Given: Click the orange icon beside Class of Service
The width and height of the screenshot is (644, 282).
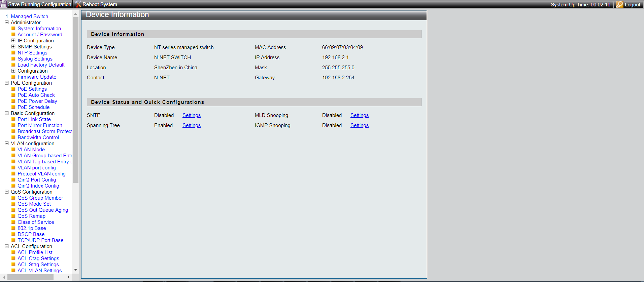Looking at the screenshot, I should [x=13, y=222].
